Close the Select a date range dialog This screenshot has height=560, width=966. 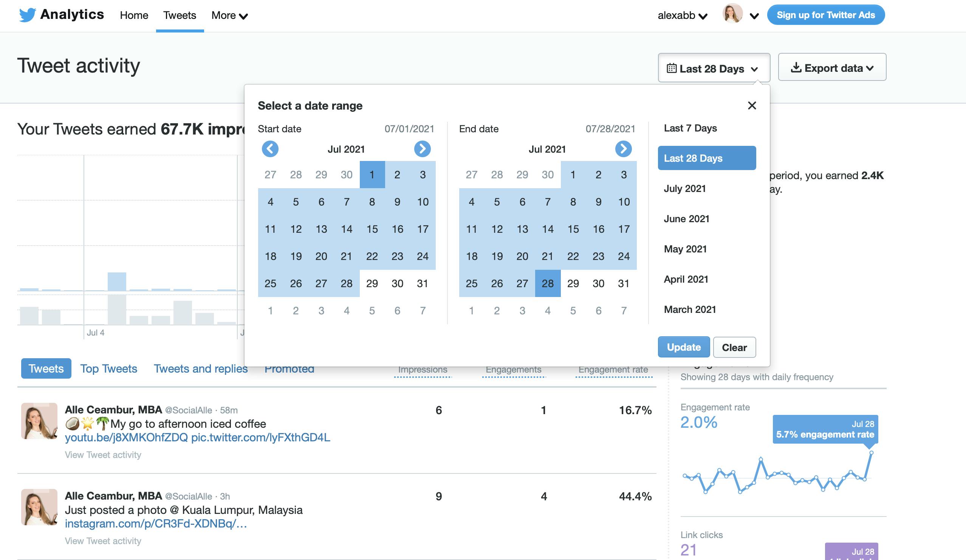(752, 106)
